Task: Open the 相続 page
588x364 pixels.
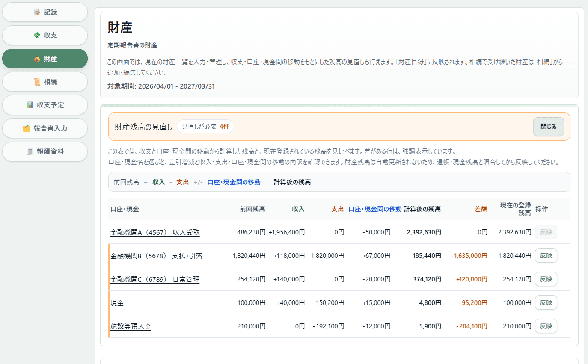Action: 45,82
